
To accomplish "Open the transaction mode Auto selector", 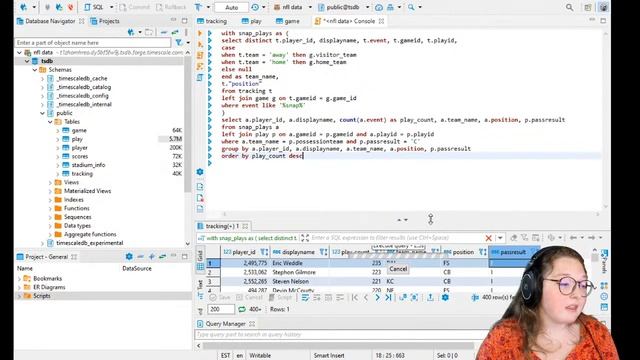I will point(231,7).
